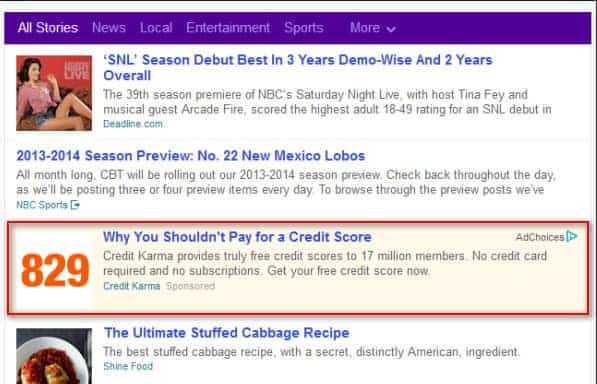Click the external link icon beside NBC Sports
The image size is (597, 384).
75,205
